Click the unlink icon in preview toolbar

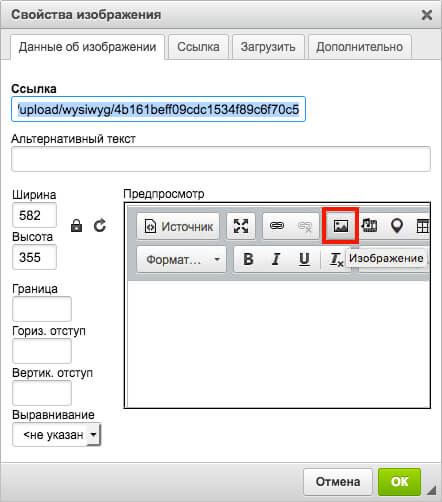pyautogui.click(x=305, y=227)
